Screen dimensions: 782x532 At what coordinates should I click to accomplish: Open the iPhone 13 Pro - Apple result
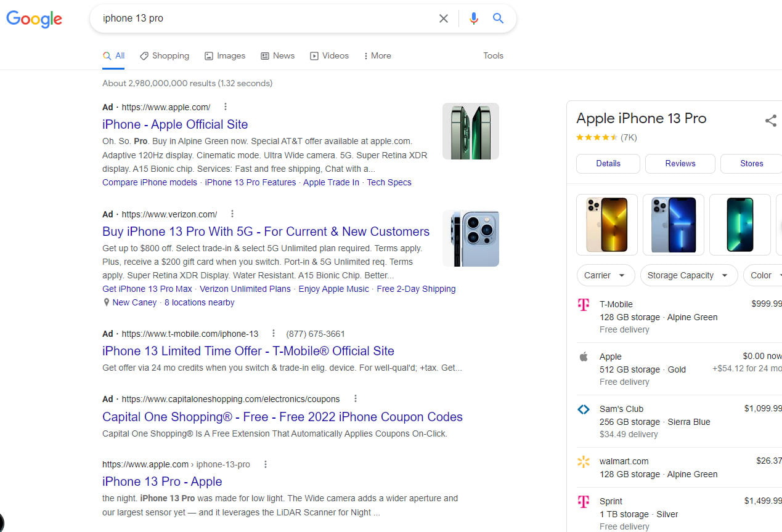click(x=162, y=482)
